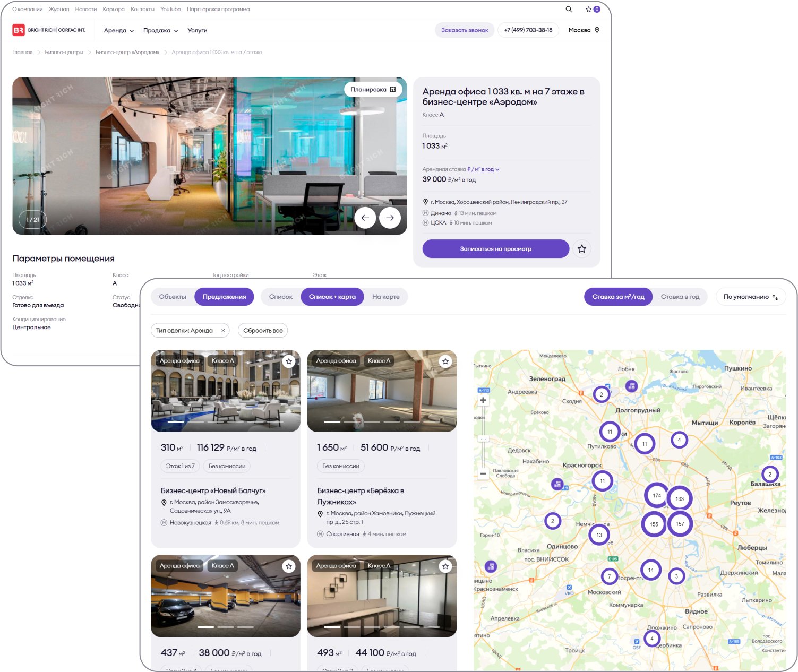Favorite the 493 м² office card star
The height and width of the screenshot is (672, 798).
point(445,566)
